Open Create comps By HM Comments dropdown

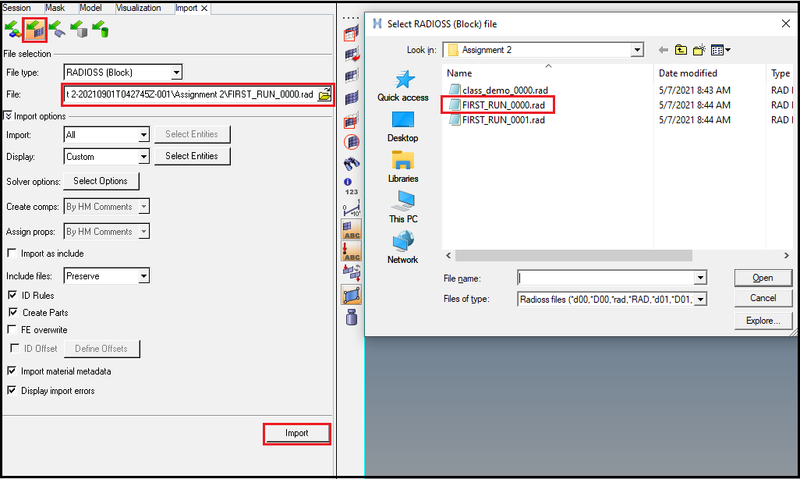(x=144, y=207)
